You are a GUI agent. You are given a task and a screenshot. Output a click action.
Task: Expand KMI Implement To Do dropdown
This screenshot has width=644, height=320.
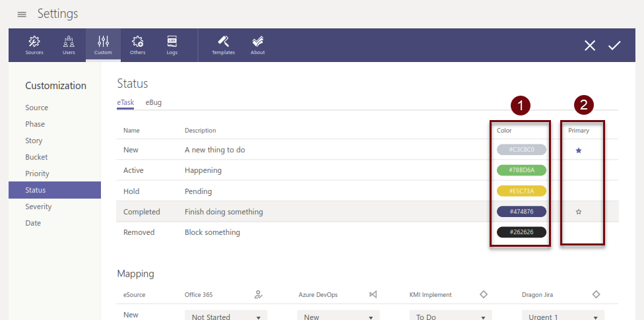(450, 317)
